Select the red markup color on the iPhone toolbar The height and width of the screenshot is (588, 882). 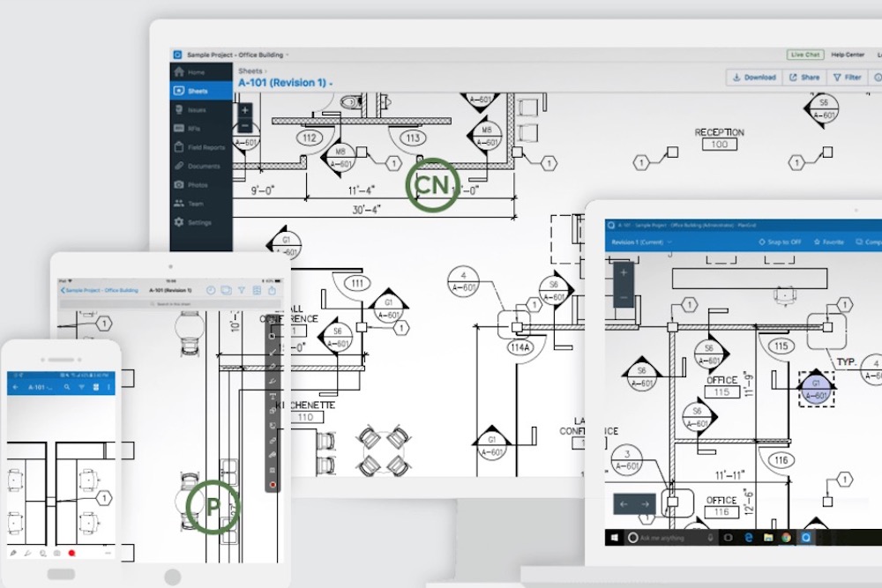click(71, 554)
